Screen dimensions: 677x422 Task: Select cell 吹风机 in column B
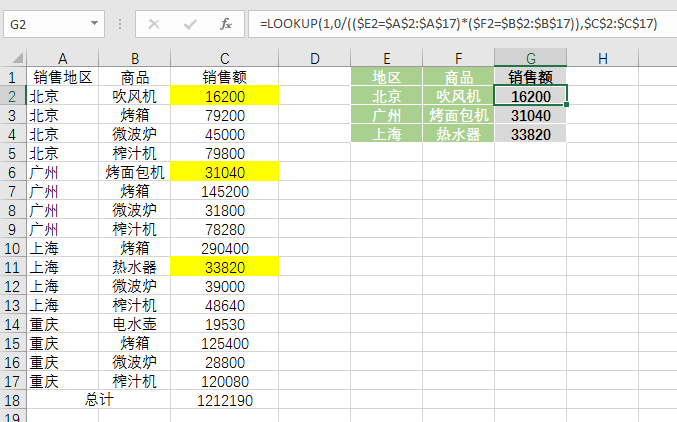(x=135, y=96)
